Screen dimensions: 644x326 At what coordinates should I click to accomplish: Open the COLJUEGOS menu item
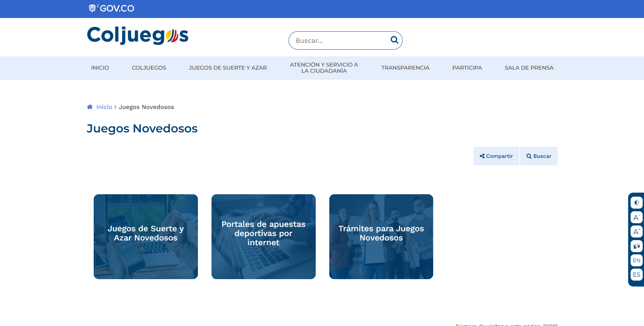coord(149,68)
